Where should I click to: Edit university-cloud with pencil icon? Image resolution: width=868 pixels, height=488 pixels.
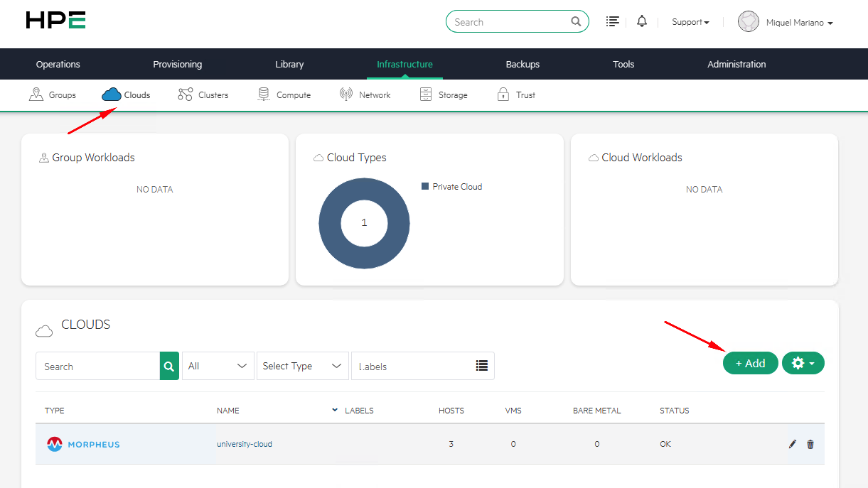[793, 444]
